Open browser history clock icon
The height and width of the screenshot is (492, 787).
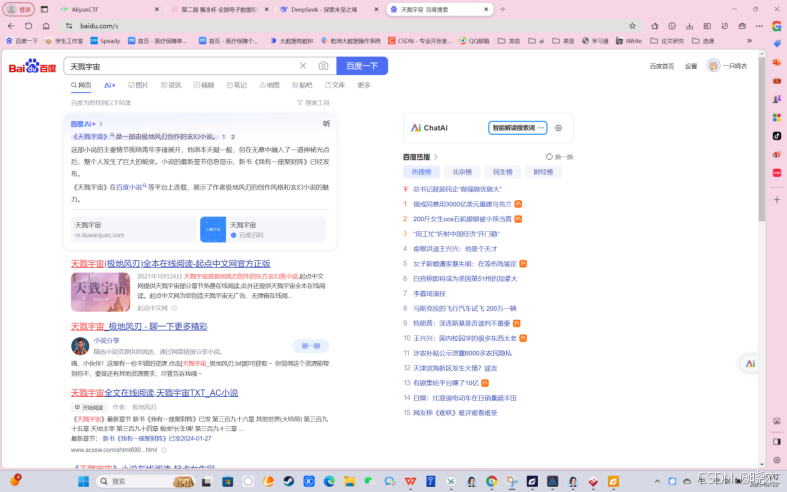672,26
